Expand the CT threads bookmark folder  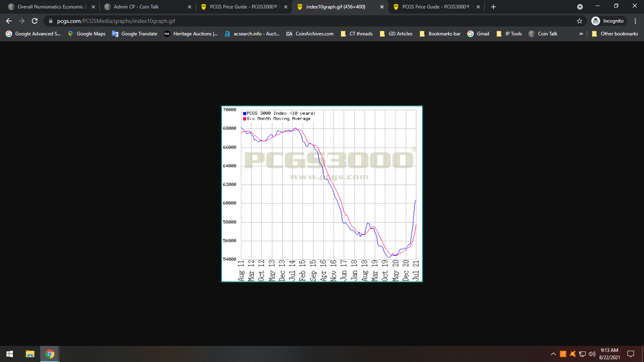pos(357,34)
